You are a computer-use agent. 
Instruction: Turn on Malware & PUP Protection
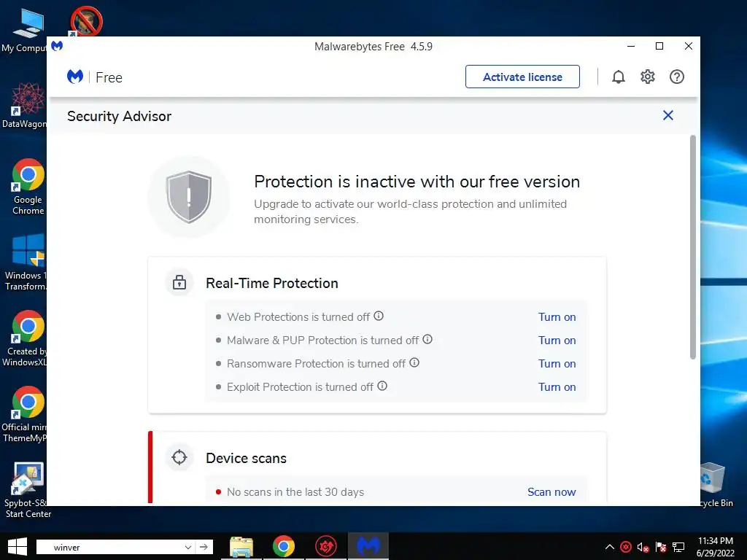(557, 341)
